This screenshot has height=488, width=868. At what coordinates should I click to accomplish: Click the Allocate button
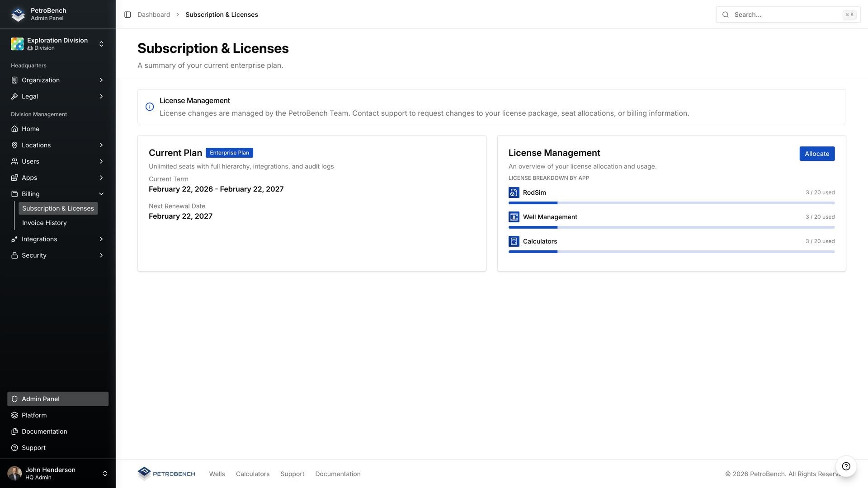coord(816,154)
